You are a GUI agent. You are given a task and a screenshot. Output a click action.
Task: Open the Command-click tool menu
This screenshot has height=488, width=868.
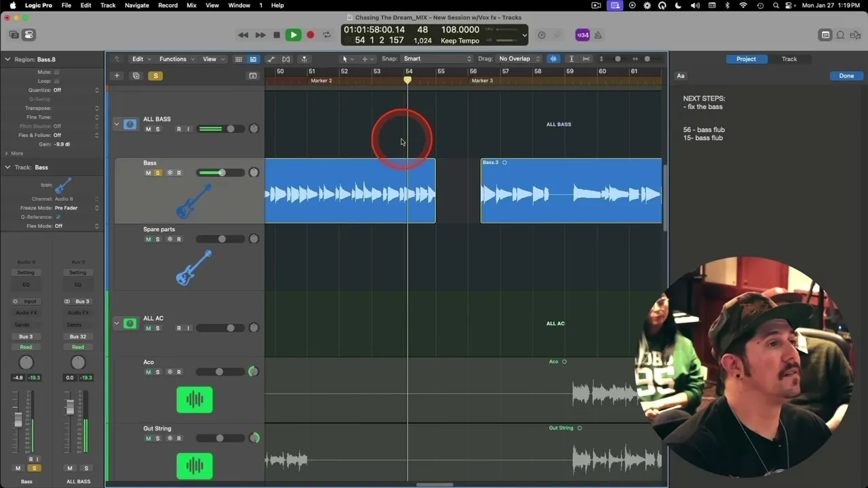pyautogui.click(x=367, y=59)
